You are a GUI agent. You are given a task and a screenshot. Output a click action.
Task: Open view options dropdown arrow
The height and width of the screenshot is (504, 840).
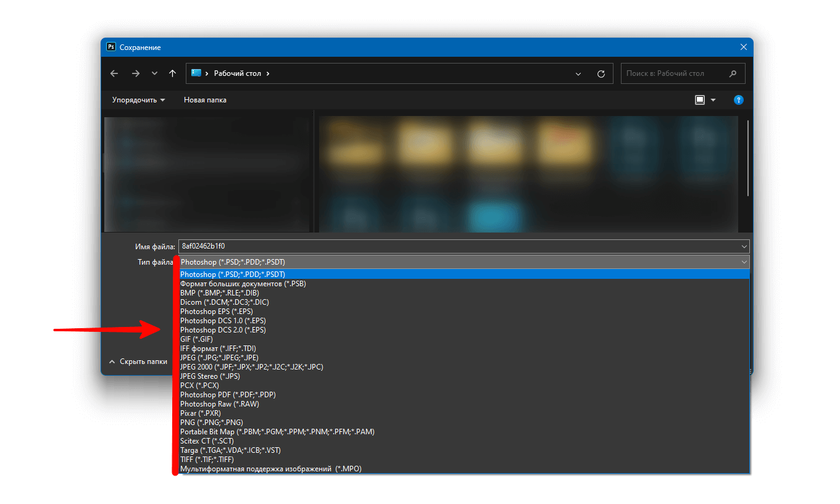tap(713, 100)
